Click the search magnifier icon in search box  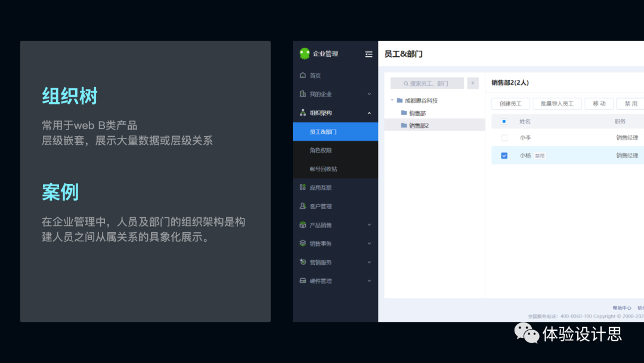coord(406,84)
